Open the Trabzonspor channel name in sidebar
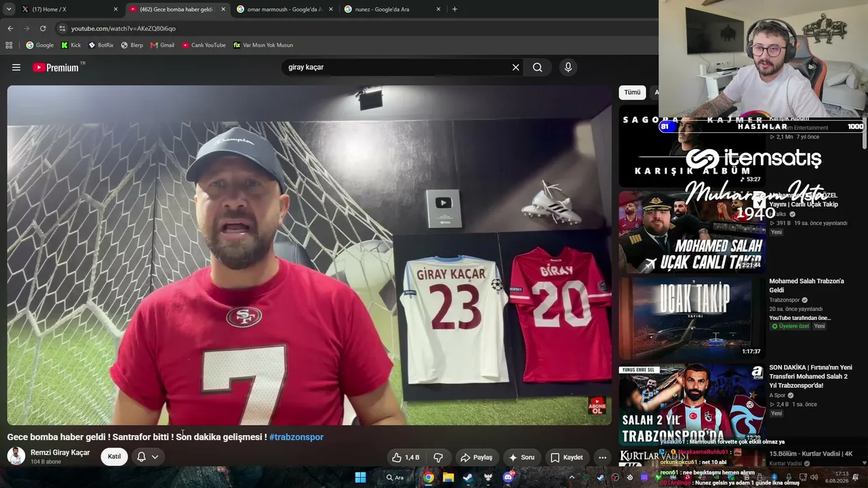This screenshot has width=868, height=488. pos(785,300)
